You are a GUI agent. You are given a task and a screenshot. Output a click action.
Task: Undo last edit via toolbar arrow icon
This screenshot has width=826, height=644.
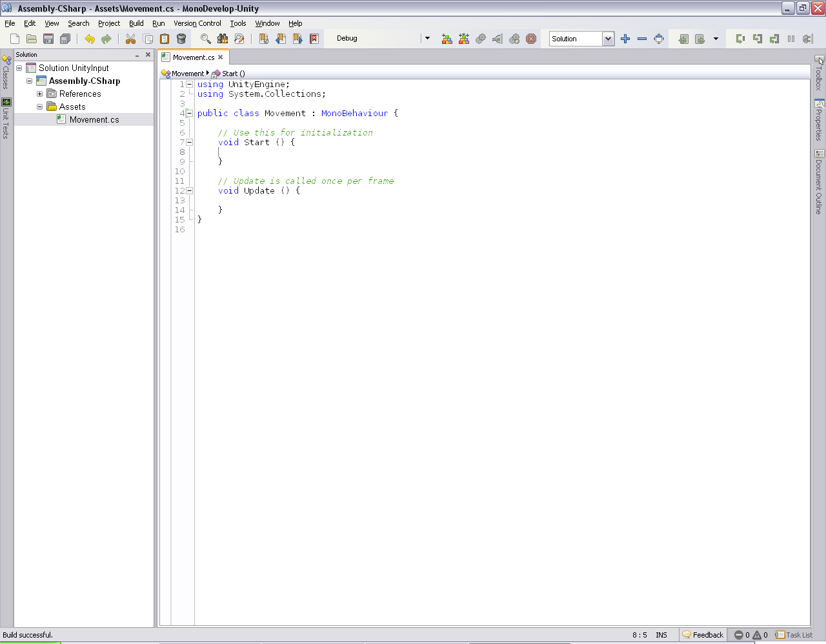[90, 39]
